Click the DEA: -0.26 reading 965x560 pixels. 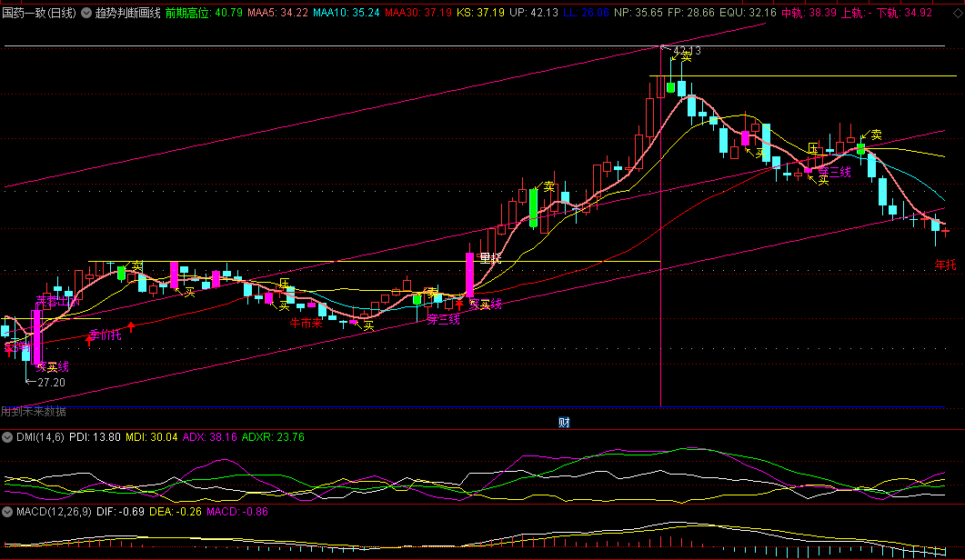[x=176, y=512]
